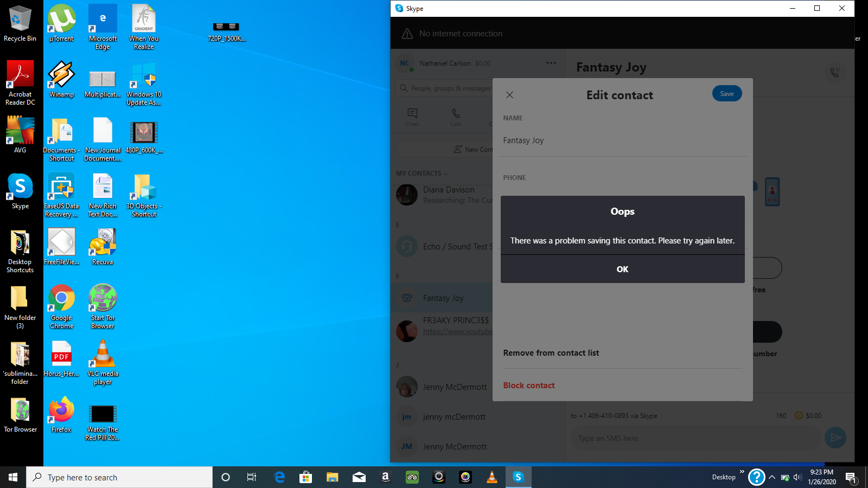Select the When You Realize file icon
This screenshot has height=488, width=868.
click(144, 27)
